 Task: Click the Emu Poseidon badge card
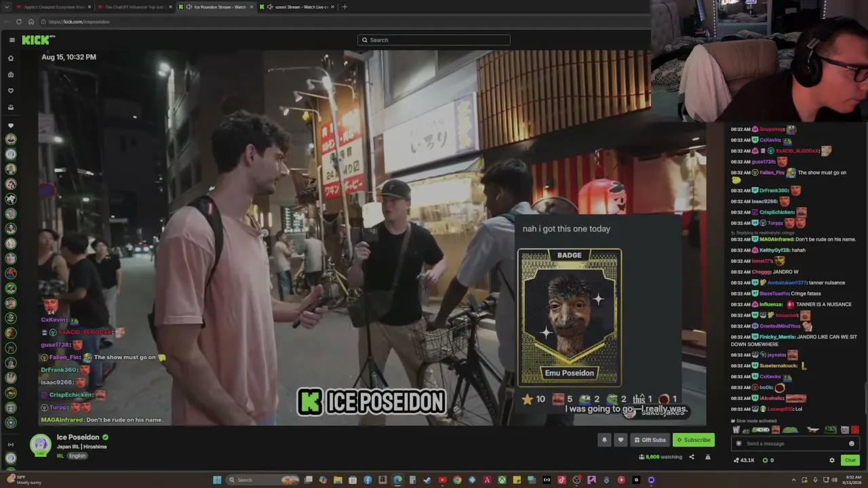570,317
